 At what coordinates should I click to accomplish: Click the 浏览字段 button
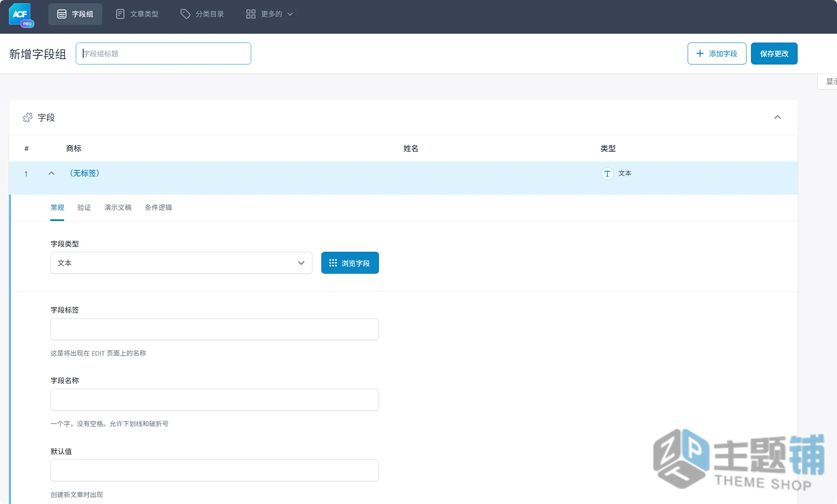coord(350,263)
